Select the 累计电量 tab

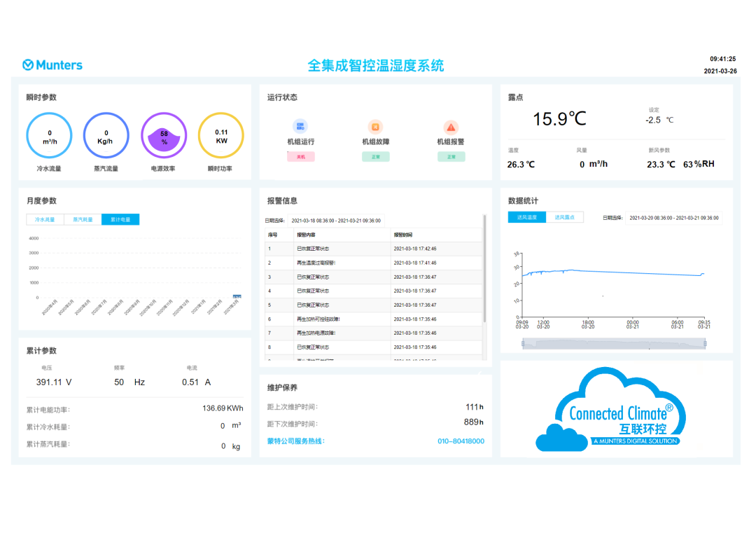120,219
